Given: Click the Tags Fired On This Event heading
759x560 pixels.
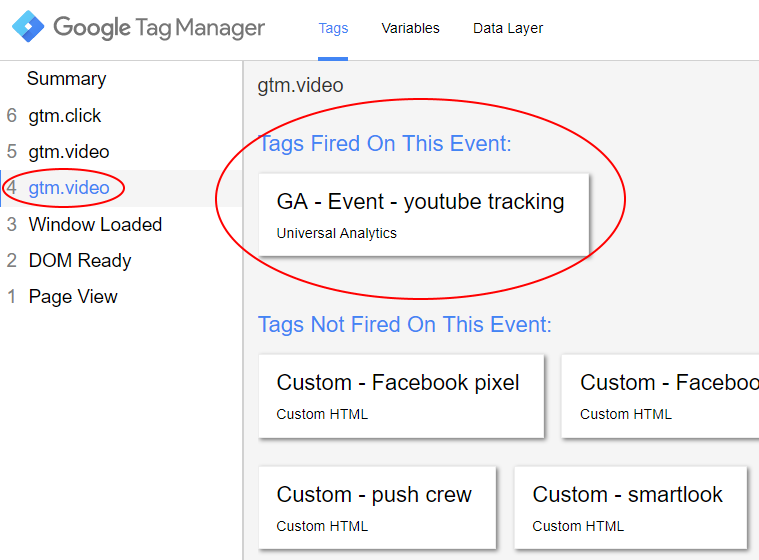Looking at the screenshot, I should [x=385, y=144].
